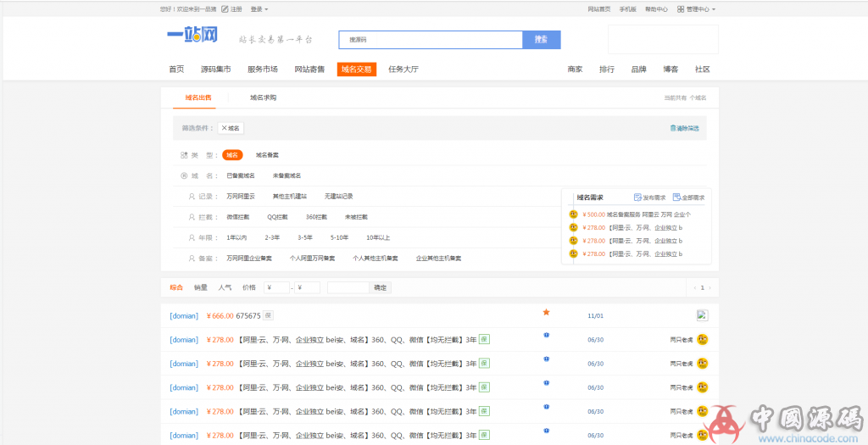Click the minimum price ¥ input

pos(277,288)
